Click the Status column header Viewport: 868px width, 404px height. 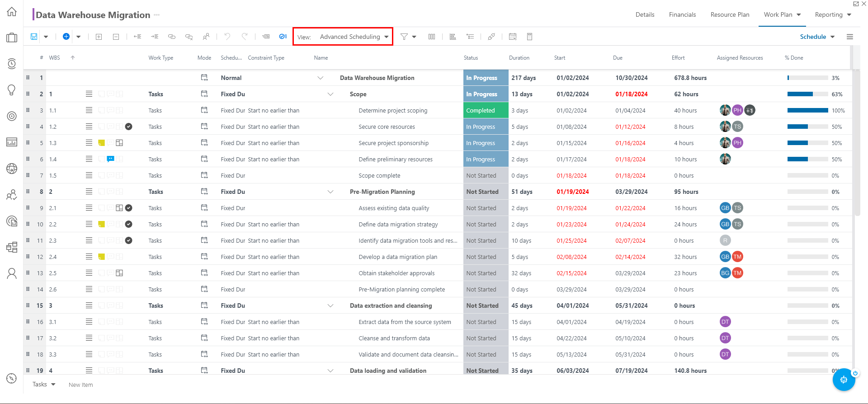point(471,58)
